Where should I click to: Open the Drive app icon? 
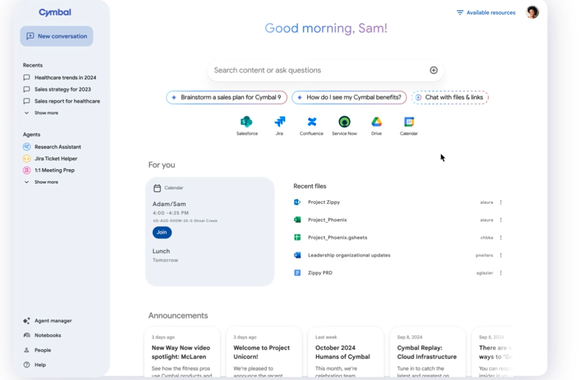point(376,122)
